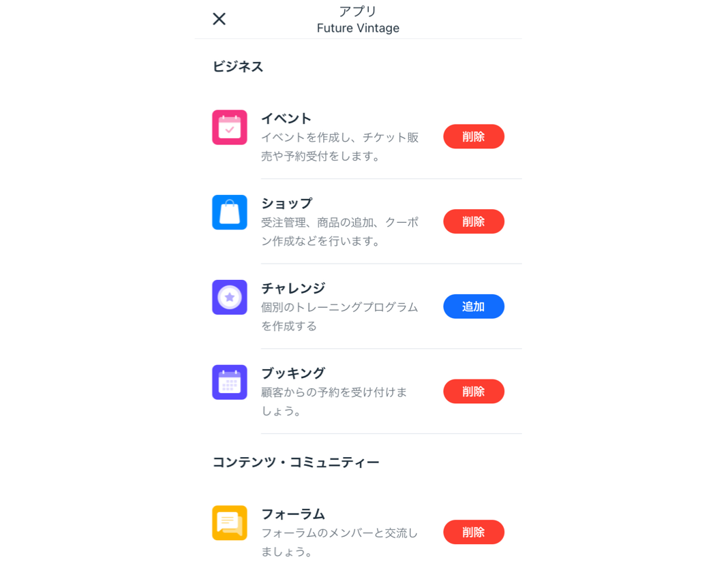Select the ショップ shopping bag icon

(230, 213)
